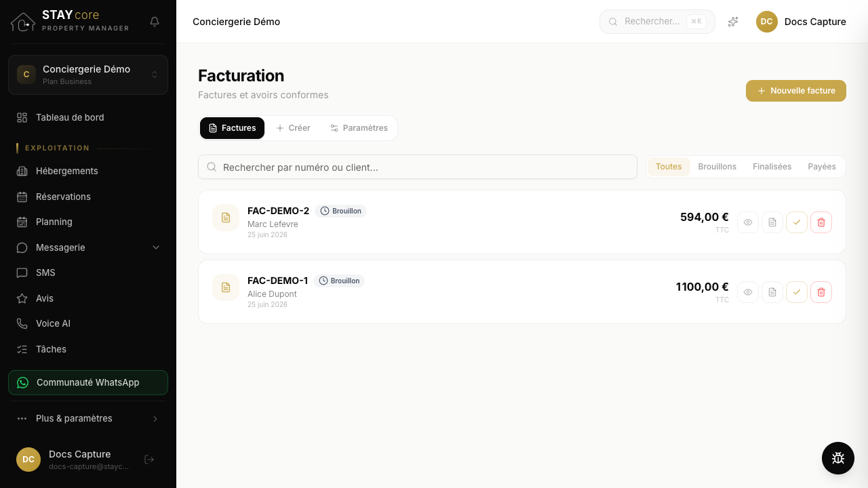Expand Plus & paramètres
Screen dimensions: 868x488
coord(88,418)
